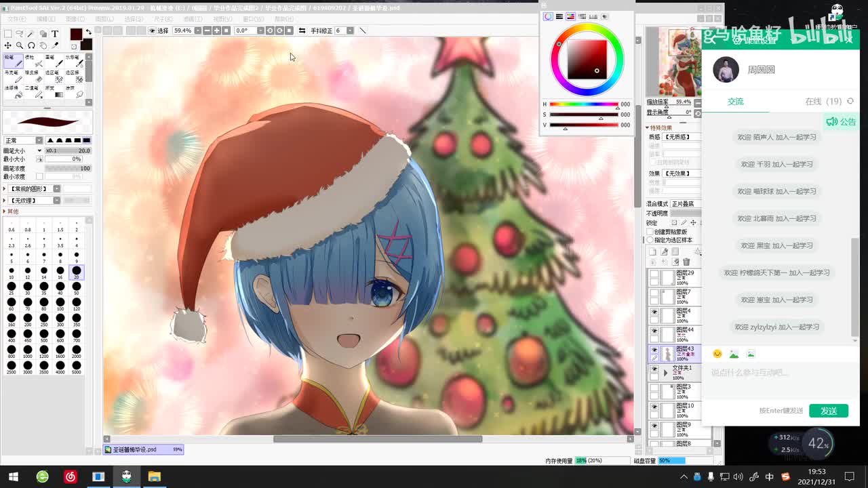Flip the canvas view horizontally
This screenshot has height=488, width=868.
click(x=302, y=30)
